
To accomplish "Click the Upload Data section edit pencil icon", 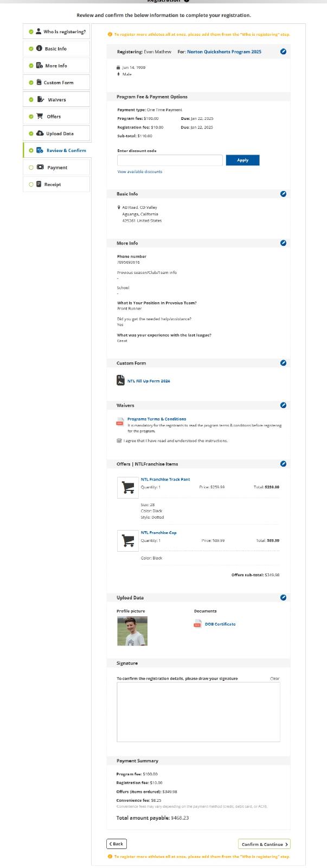I will coord(283,597).
